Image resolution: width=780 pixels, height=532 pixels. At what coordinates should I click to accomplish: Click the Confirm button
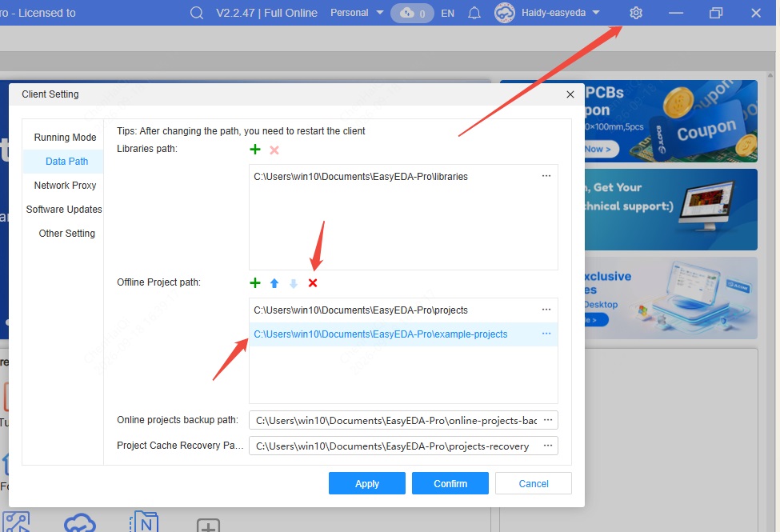coord(450,483)
